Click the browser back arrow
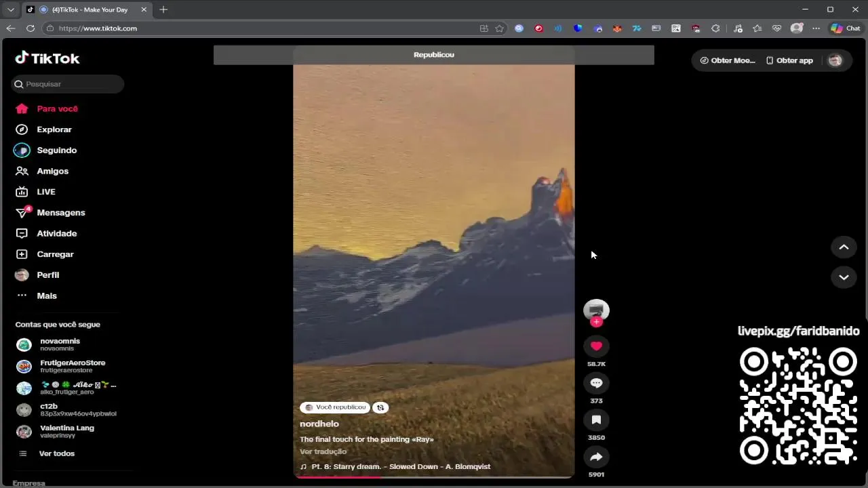This screenshot has width=868, height=488. (x=11, y=28)
